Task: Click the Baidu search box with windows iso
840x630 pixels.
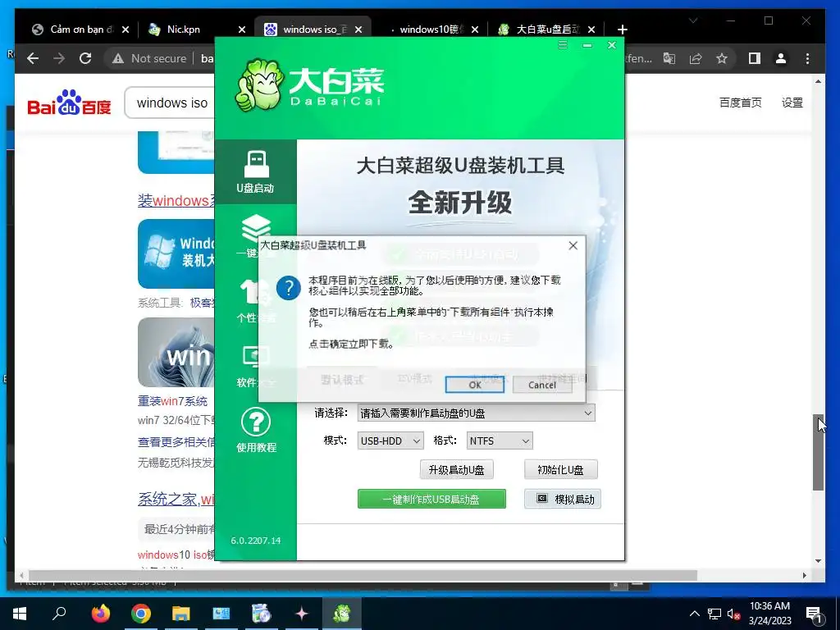Action: click(x=171, y=103)
